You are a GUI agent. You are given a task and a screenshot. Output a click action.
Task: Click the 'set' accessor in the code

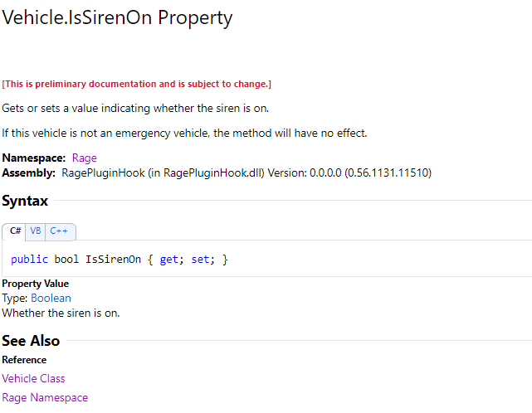coord(200,260)
